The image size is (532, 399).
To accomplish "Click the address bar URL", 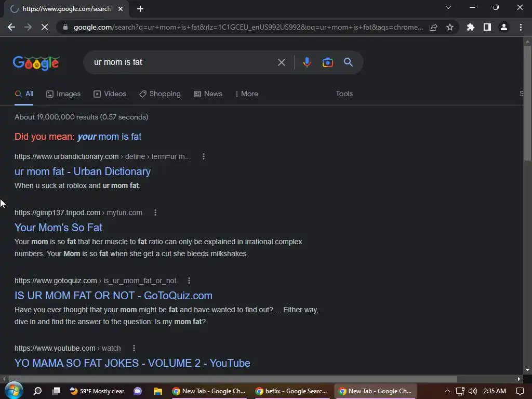I will 248,27.
